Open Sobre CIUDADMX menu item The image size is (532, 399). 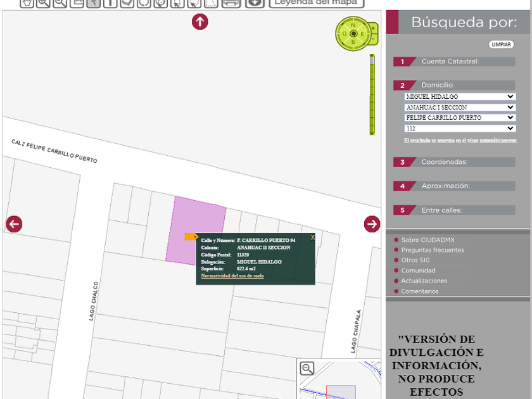click(x=427, y=240)
